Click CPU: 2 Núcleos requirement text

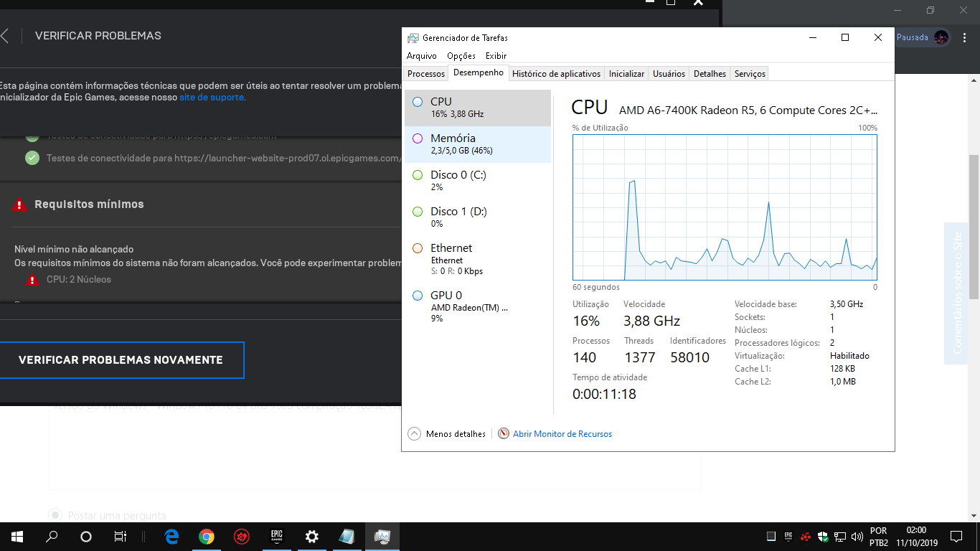coord(79,280)
